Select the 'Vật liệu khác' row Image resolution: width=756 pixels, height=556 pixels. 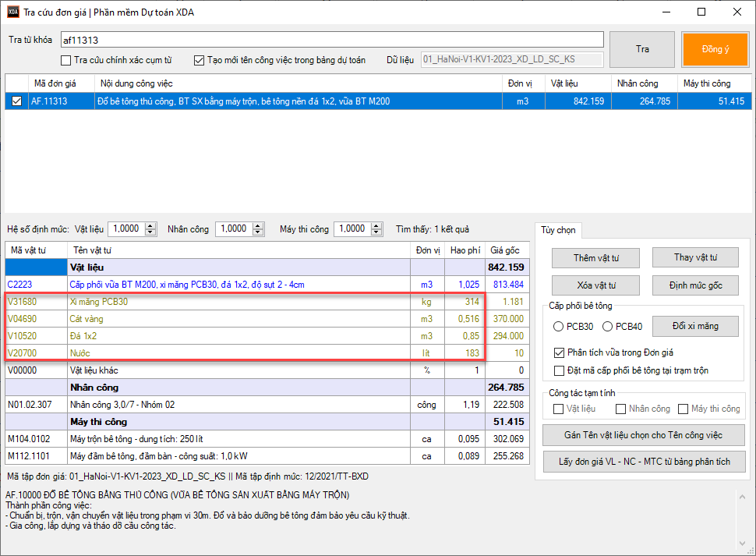pyautogui.click(x=267, y=370)
